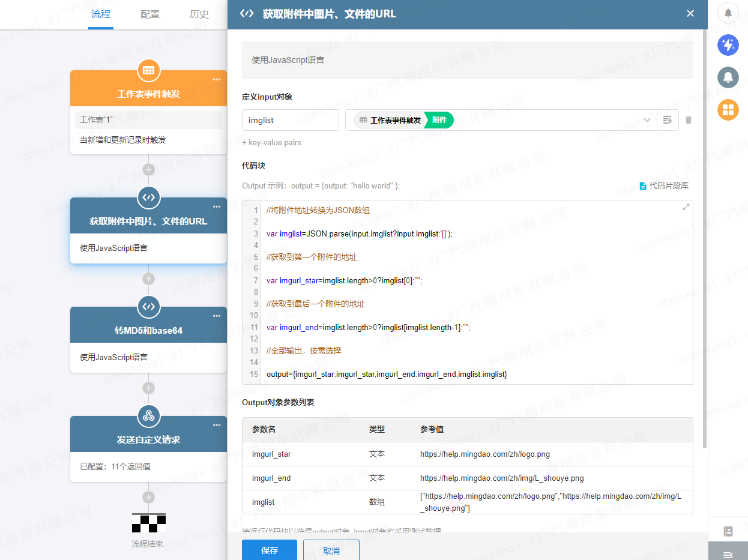This screenshot has height=560, width=748.
Task: Click the blue AI assistant lightning icon
Action: pyautogui.click(x=728, y=45)
